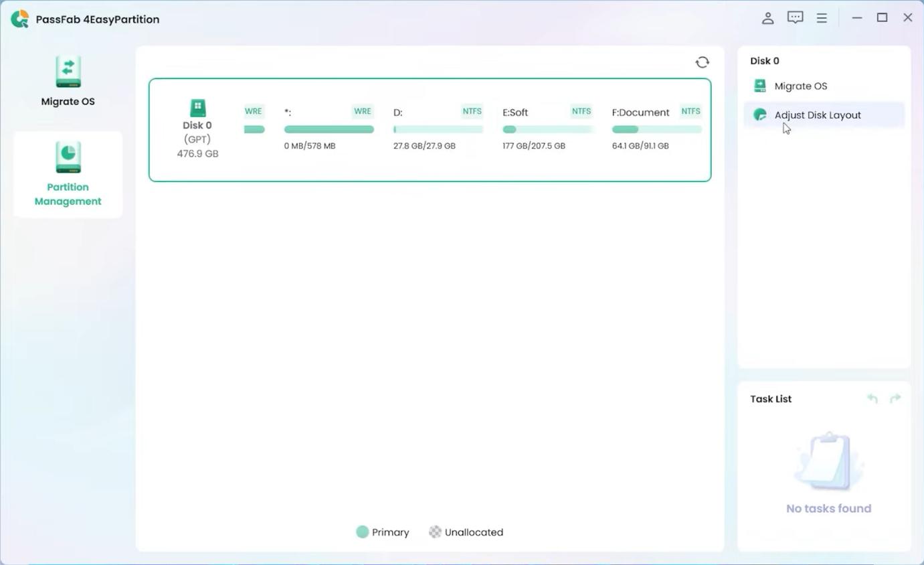Click the redo arrow in Task List

coord(895,399)
